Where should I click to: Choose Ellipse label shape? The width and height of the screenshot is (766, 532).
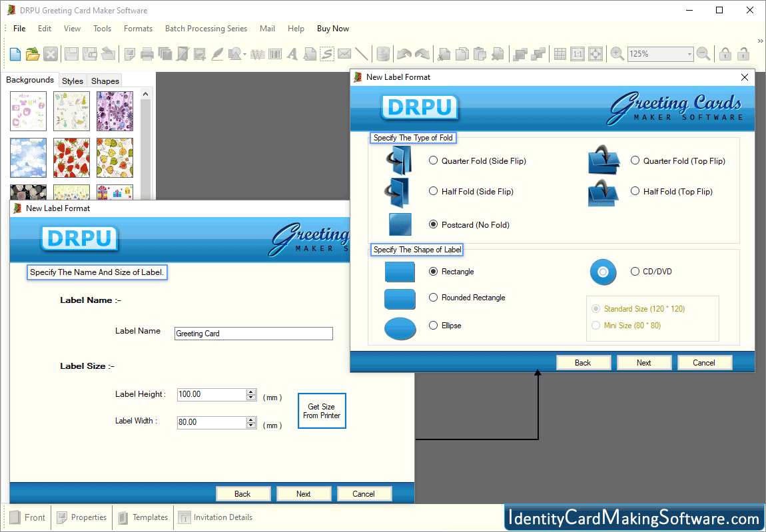434,325
